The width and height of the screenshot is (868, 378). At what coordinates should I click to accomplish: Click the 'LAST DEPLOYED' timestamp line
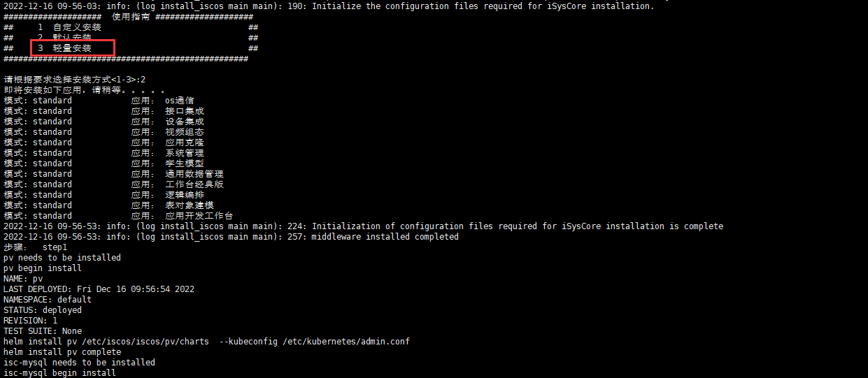[x=99, y=289]
